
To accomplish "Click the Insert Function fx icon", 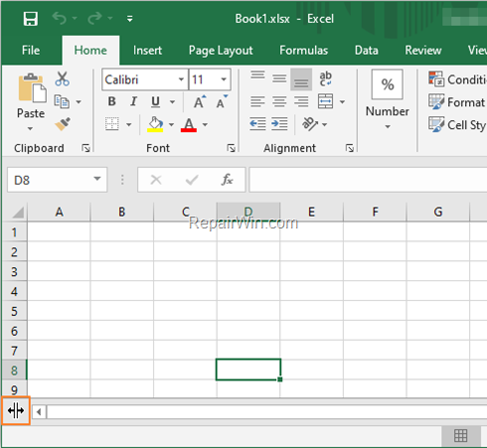I will coord(227,180).
